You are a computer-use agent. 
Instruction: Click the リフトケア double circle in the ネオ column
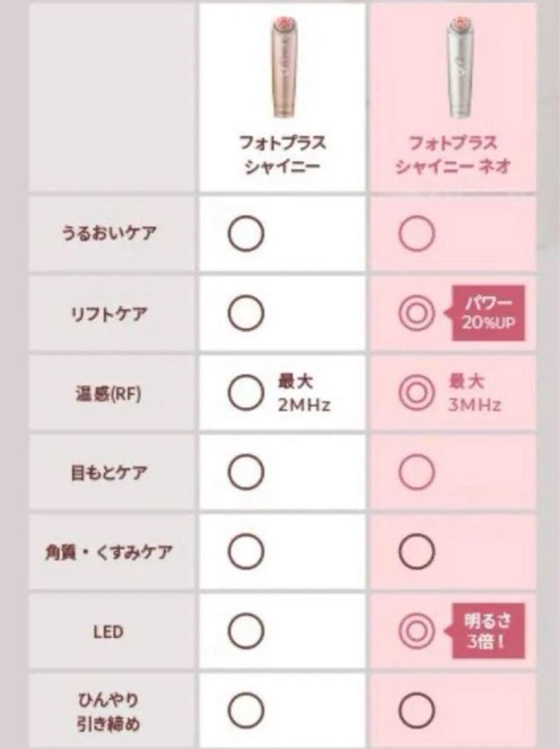[x=417, y=313]
